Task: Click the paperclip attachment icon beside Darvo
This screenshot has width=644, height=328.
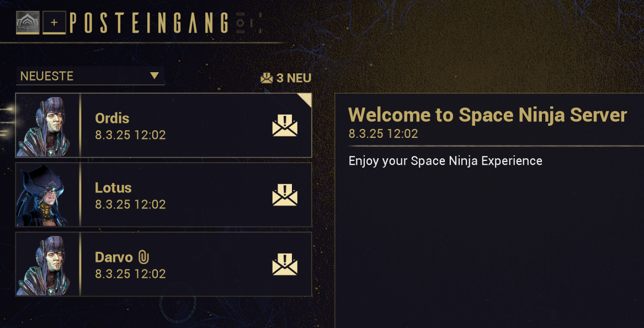Action: [x=143, y=257]
